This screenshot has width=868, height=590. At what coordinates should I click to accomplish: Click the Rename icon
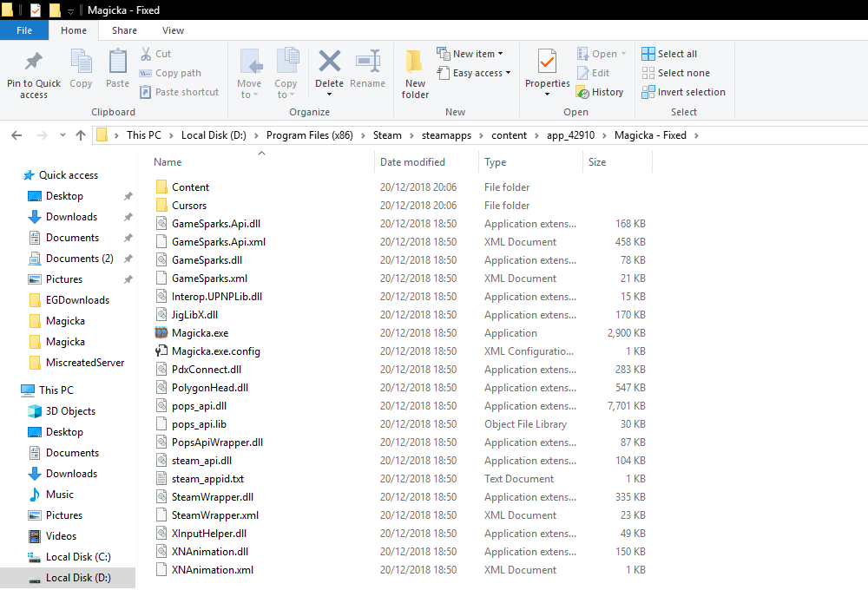coord(367,61)
